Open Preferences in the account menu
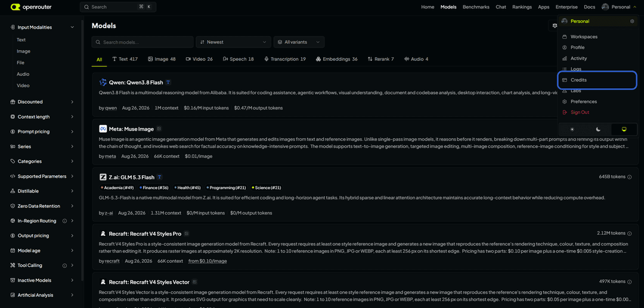The width and height of the screenshot is (644, 308). [597, 101]
